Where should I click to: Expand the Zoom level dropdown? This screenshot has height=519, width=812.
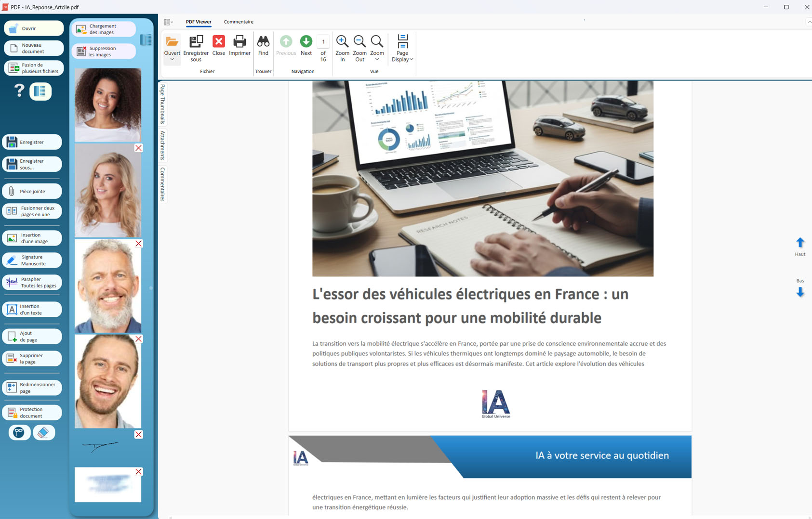click(x=377, y=60)
